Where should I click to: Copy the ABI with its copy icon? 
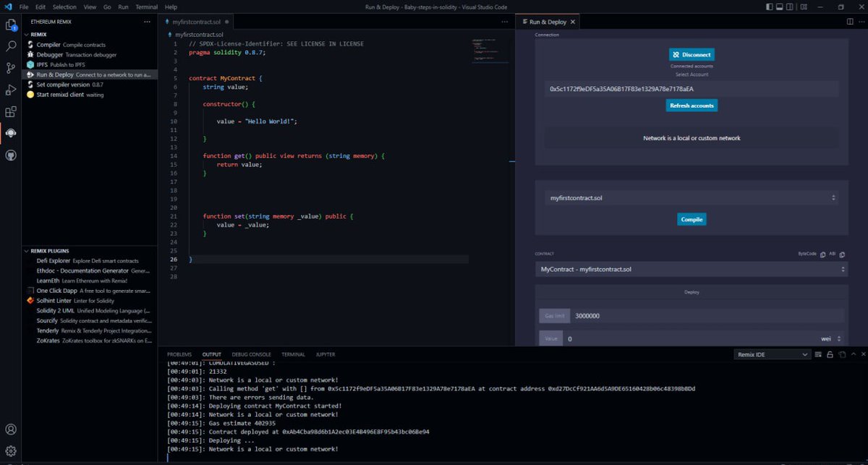(843, 255)
